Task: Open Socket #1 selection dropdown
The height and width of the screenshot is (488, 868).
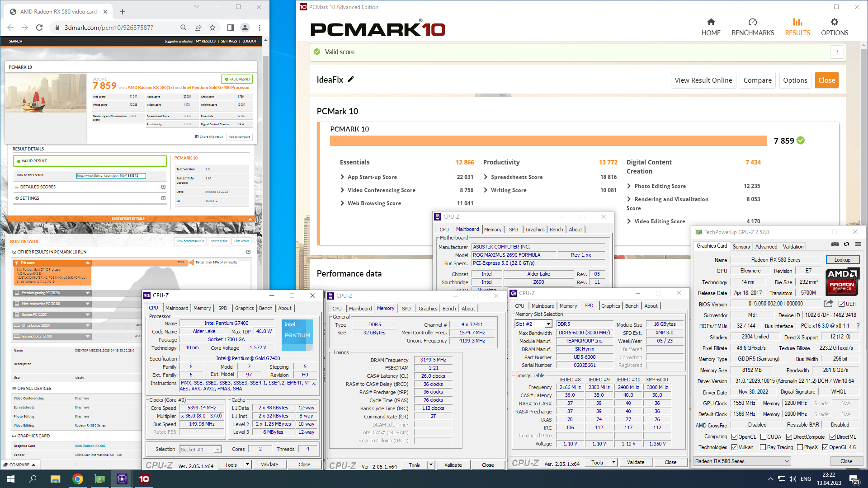Action: (217, 449)
